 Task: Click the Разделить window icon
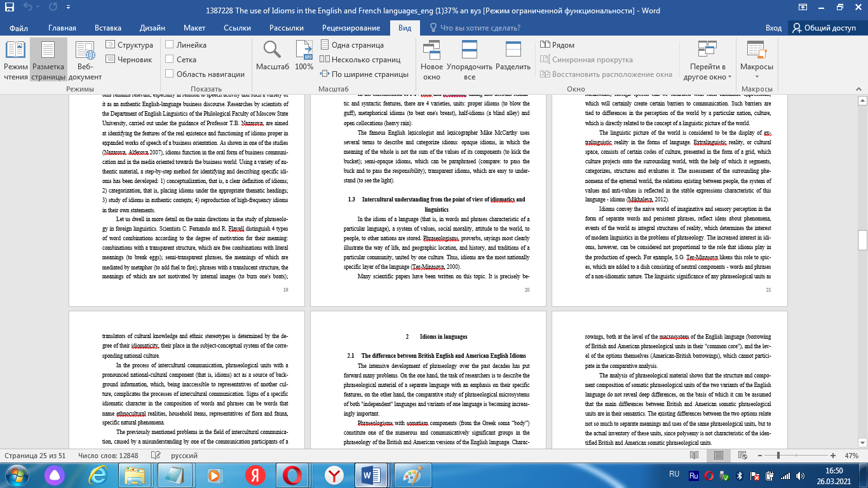[512, 60]
